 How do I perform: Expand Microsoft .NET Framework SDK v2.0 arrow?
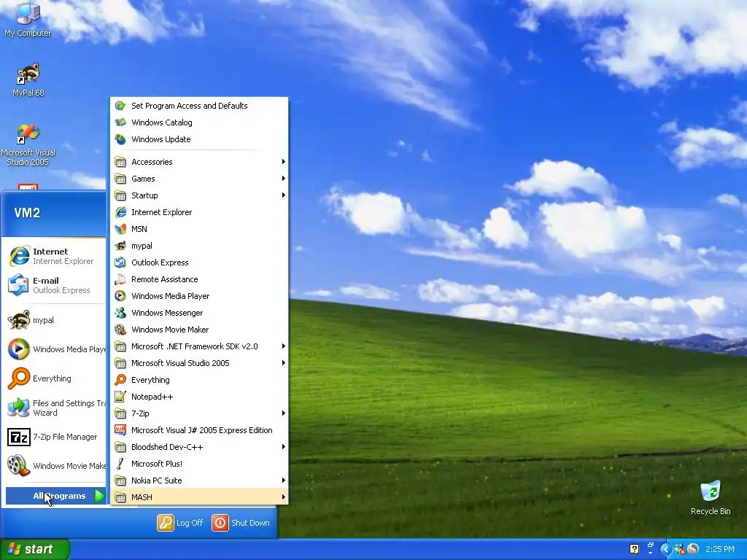point(284,346)
